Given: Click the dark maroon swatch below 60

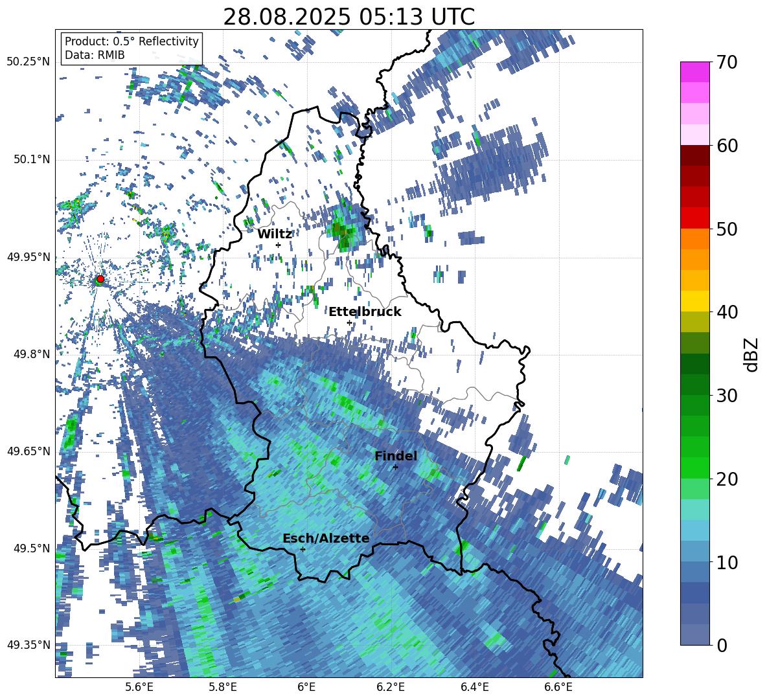Looking at the screenshot, I should point(694,155).
